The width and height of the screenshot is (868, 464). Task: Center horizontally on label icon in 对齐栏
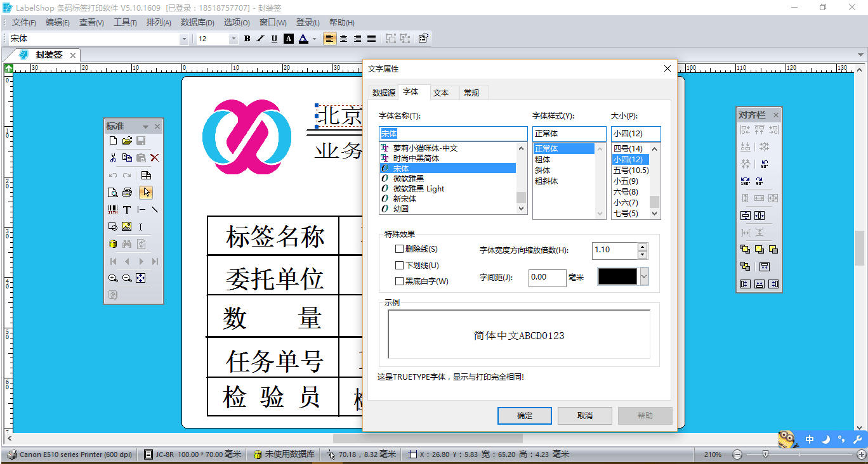pos(760,216)
